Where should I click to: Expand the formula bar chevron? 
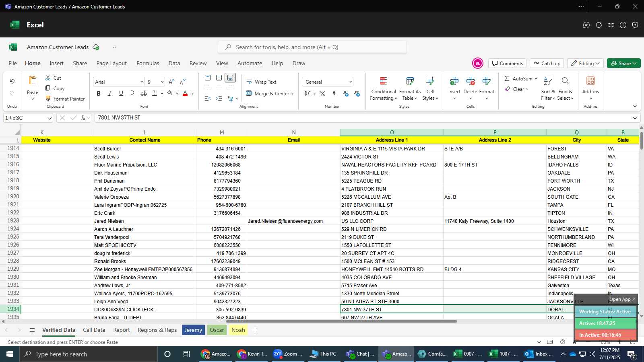tap(635, 118)
